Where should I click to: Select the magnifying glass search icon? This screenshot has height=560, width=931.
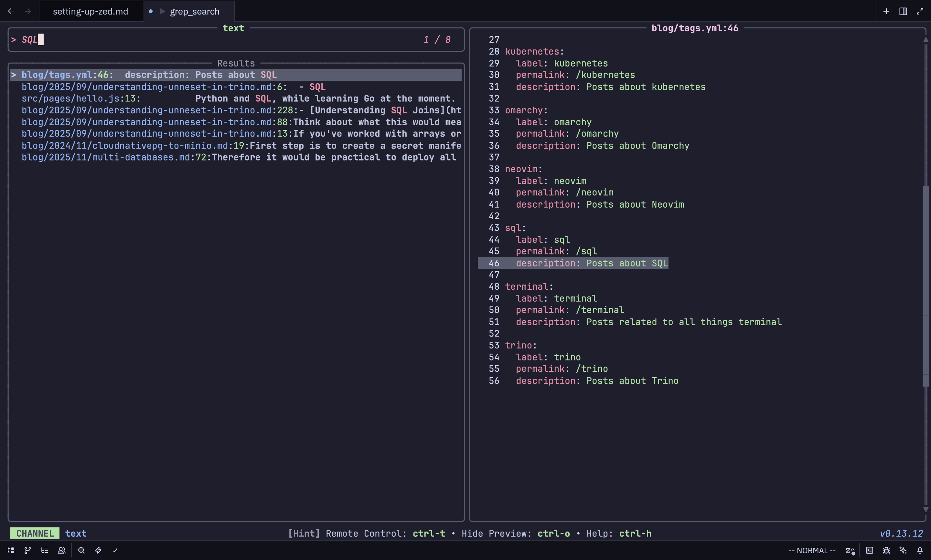81,550
